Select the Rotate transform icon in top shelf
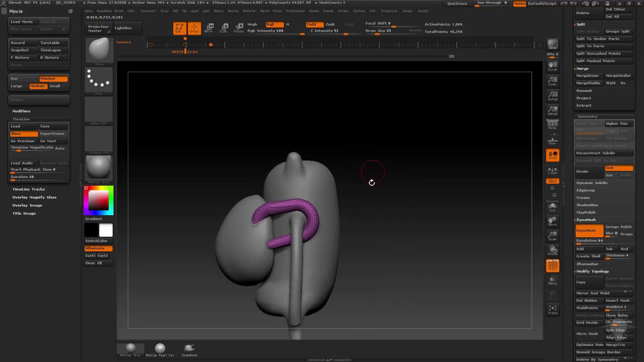Viewport: 644px width, 362px height. click(x=238, y=28)
